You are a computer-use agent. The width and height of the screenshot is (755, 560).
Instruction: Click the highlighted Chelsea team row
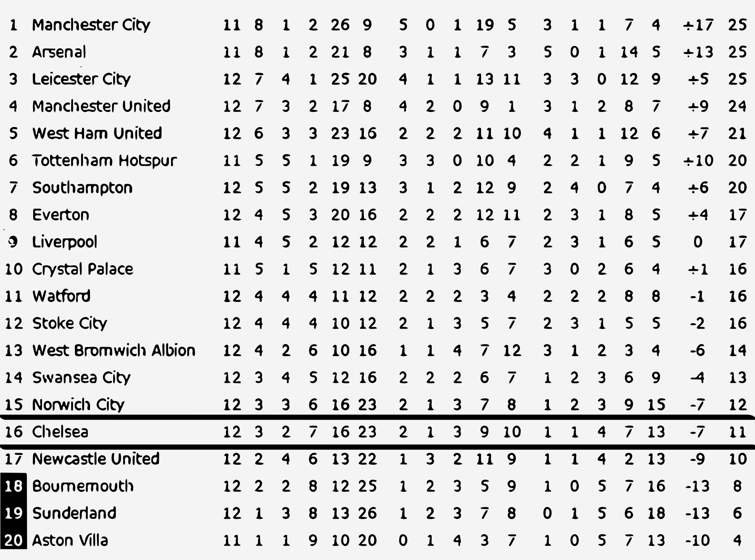[x=60, y=432]
